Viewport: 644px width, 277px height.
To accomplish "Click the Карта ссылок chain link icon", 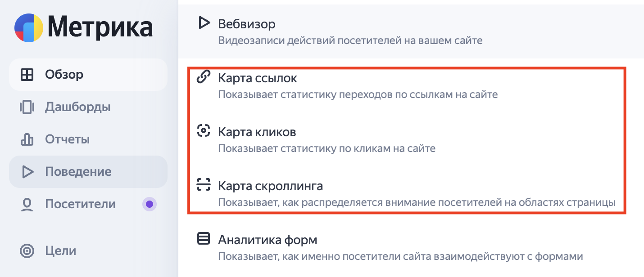I will [204, 77].
